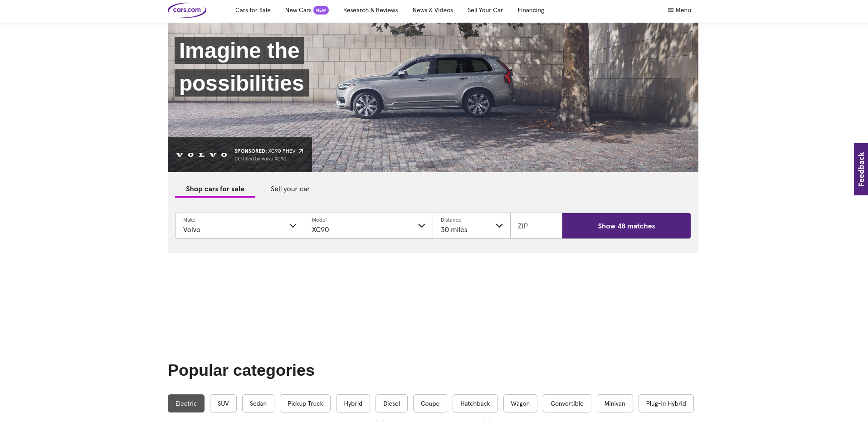Click the gray Volvo XC90 car image
The height and width of the screenshot is (422, 868).
[425, 86]
